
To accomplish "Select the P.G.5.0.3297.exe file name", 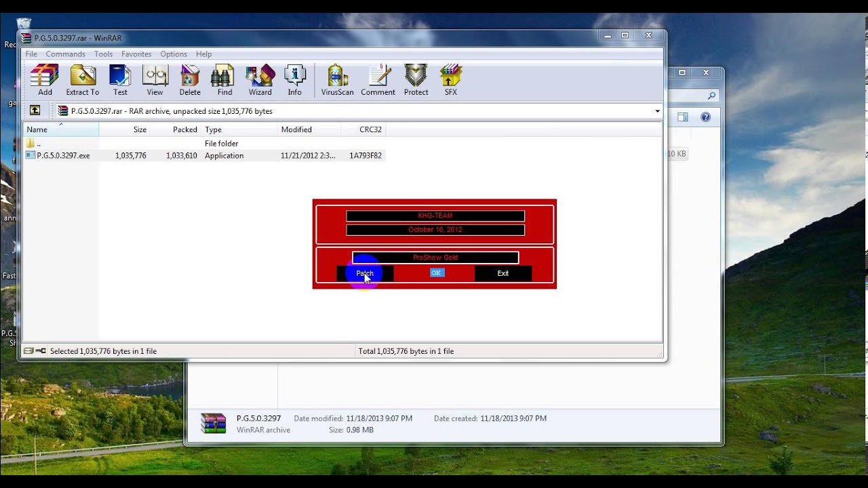I will (x=64, y=156).
